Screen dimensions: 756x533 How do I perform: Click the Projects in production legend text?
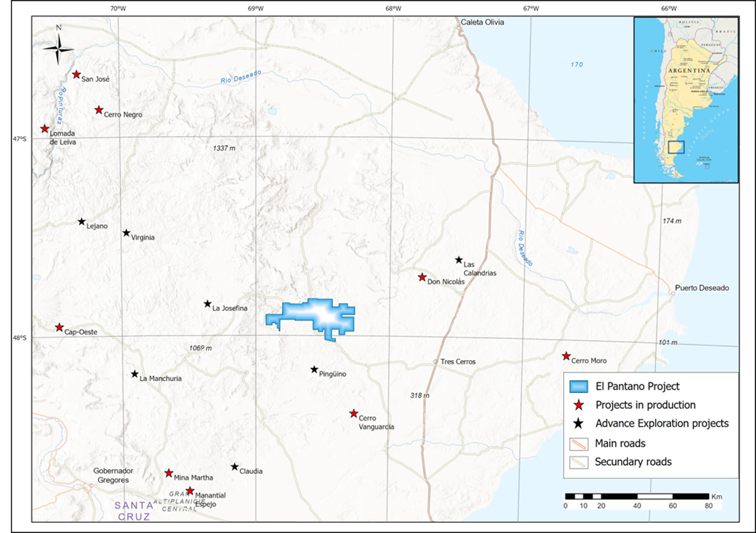click(645, 405)
